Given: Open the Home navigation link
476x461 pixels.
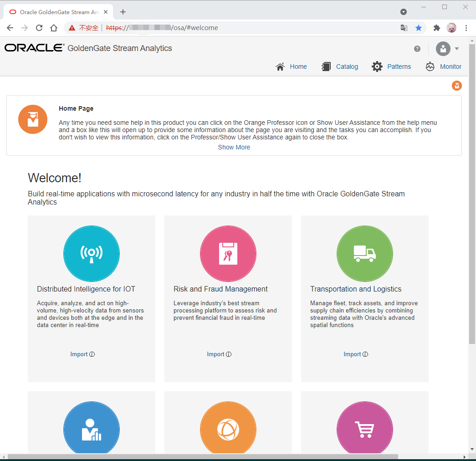Looking at the screenshot, I should tap(298, 67).
